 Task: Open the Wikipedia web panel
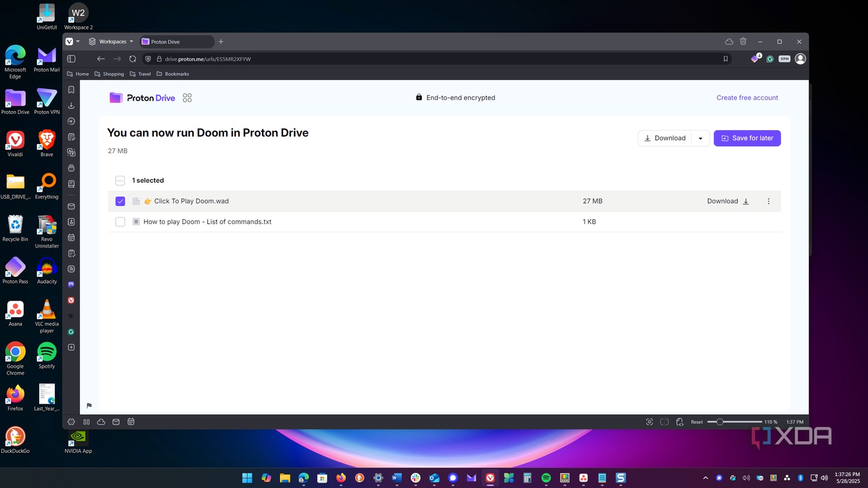(71, 316)
